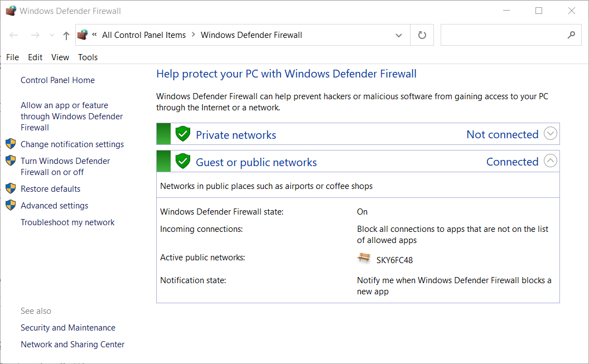Click the SKY6FC48 network bench icon
The image size is (589, 364).
pos(364,258)
